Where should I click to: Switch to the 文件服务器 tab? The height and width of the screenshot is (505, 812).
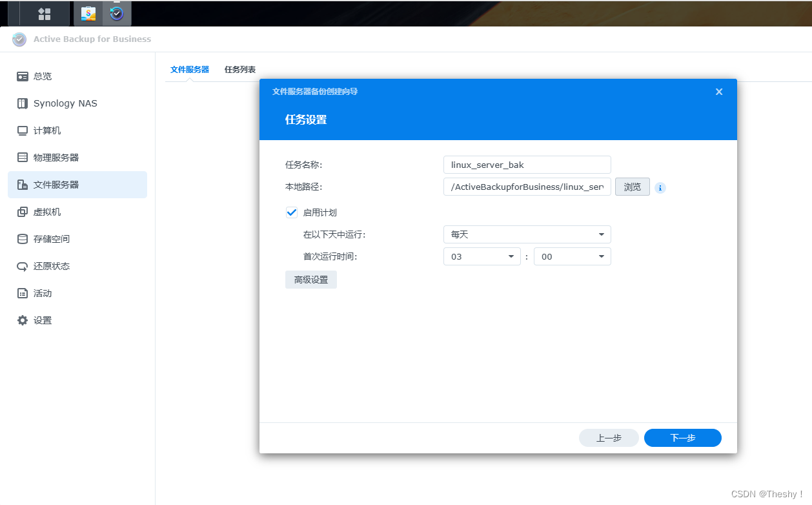tap(190, 69)
